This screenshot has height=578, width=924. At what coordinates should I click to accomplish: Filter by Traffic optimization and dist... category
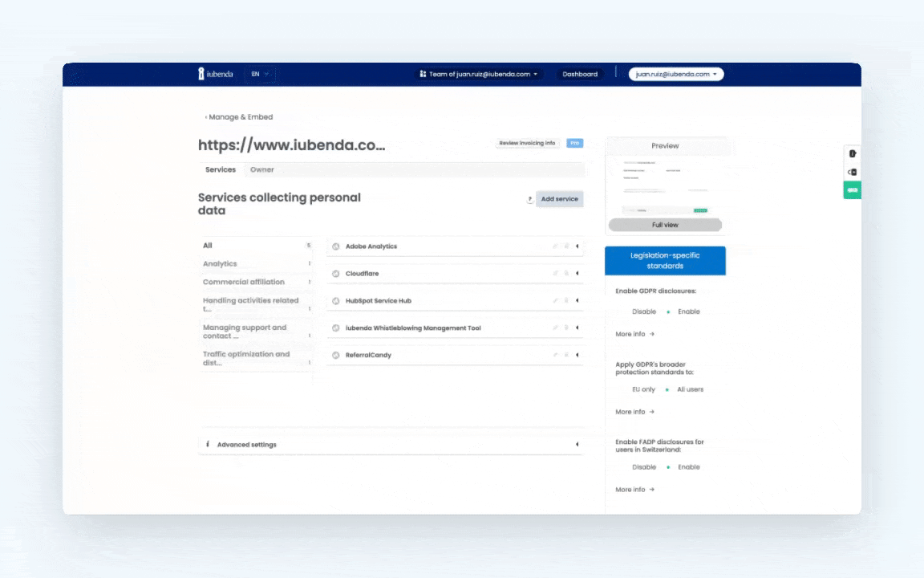pos(257,359)
